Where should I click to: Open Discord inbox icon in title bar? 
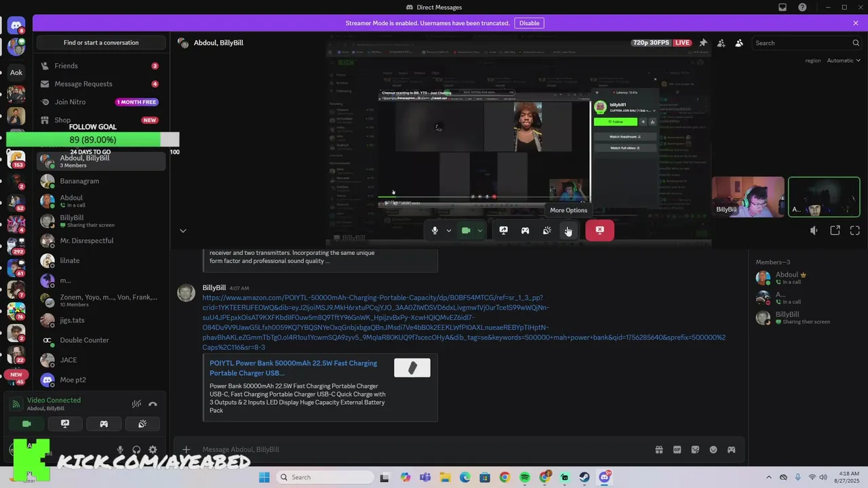click(783, 7)
